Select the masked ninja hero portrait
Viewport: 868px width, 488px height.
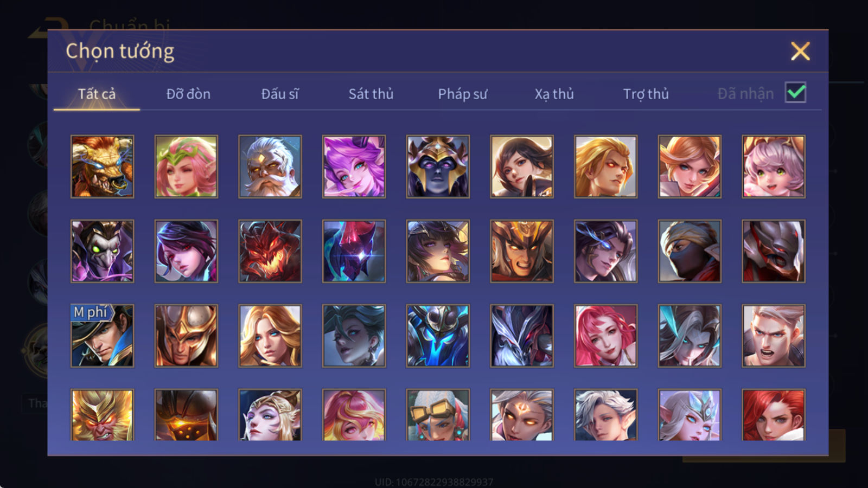[690, 251]
